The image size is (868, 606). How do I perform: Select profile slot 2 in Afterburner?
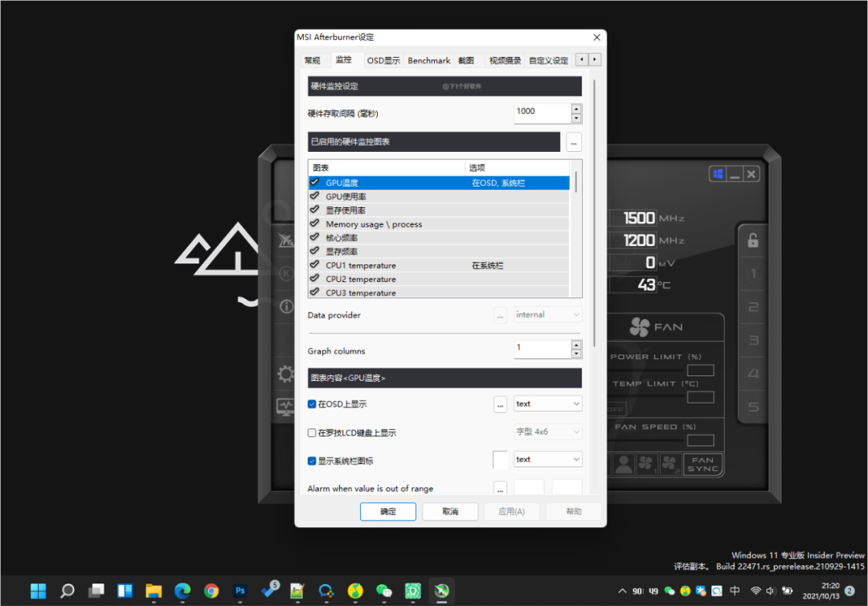[753, 306]
